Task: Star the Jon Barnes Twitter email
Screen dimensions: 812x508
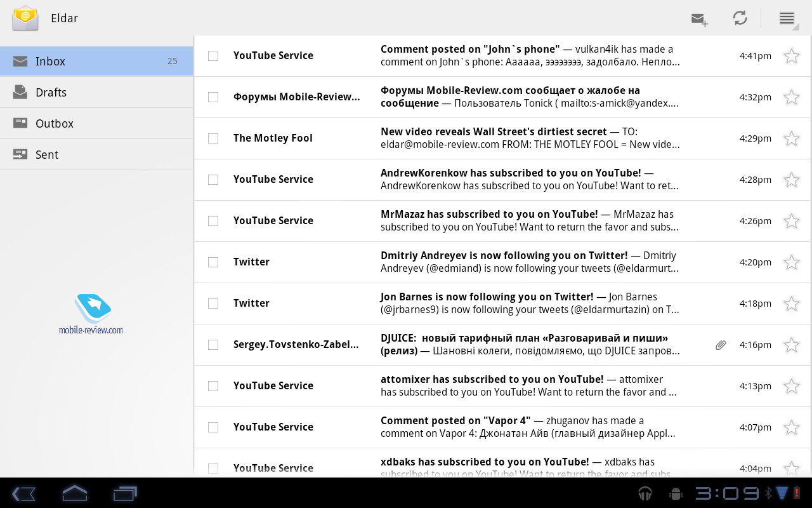Action: click(792, 304)
